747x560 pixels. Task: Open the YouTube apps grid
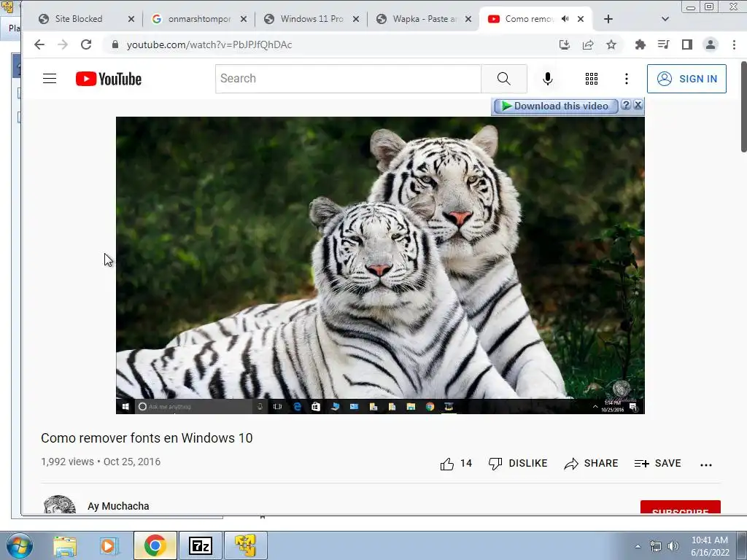tap(592, 79)
